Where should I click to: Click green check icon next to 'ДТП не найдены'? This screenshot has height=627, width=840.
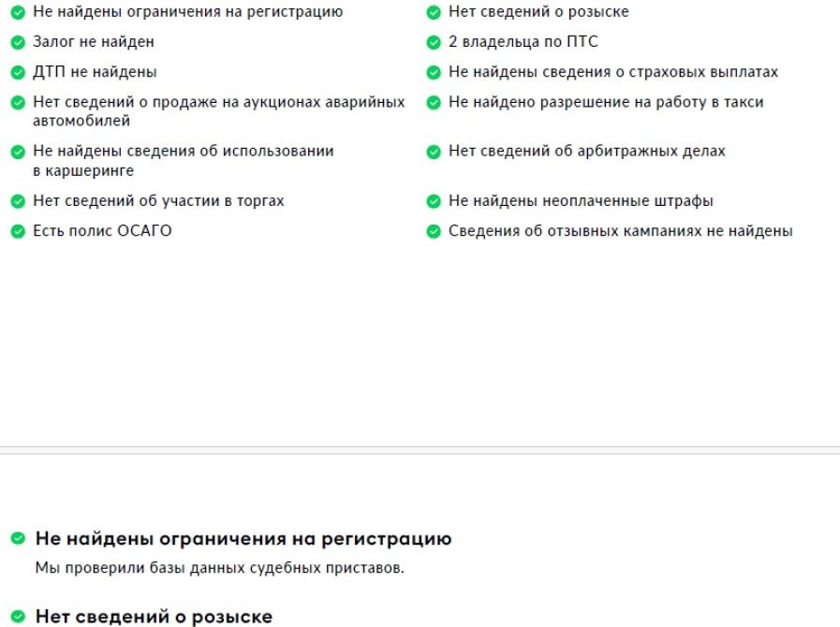(18, 72)
